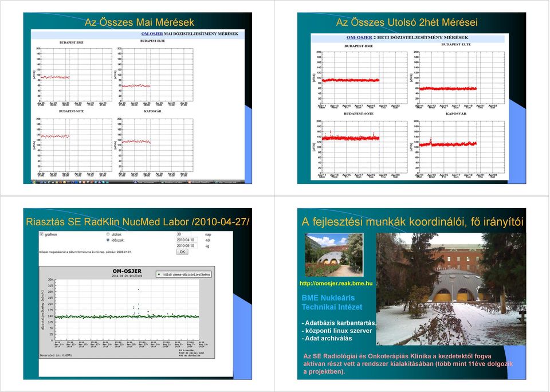Image resolution: width=550 pixels, height=392 pixels.
Task: Edit the 2010-04-10 start date field
Action: click(187, 240)
